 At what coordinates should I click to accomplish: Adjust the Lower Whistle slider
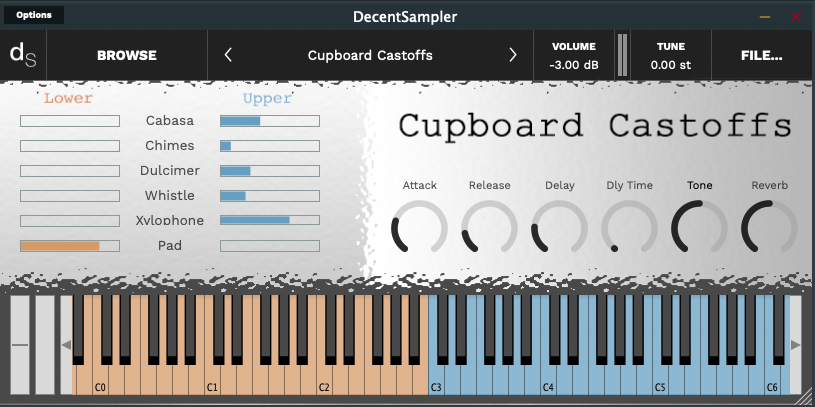70,196
